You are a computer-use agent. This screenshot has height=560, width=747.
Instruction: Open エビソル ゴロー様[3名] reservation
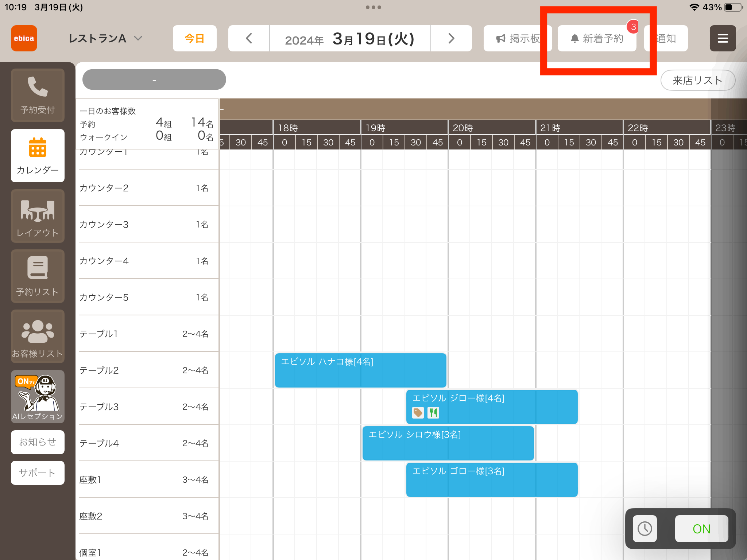492,479
